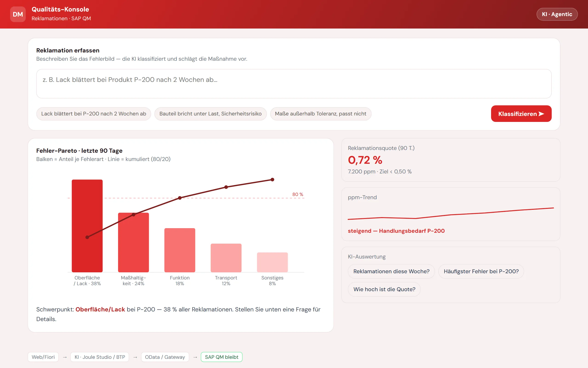588x368 pixels.
Task: Click the Transport 12% bar
Action: 226,258
